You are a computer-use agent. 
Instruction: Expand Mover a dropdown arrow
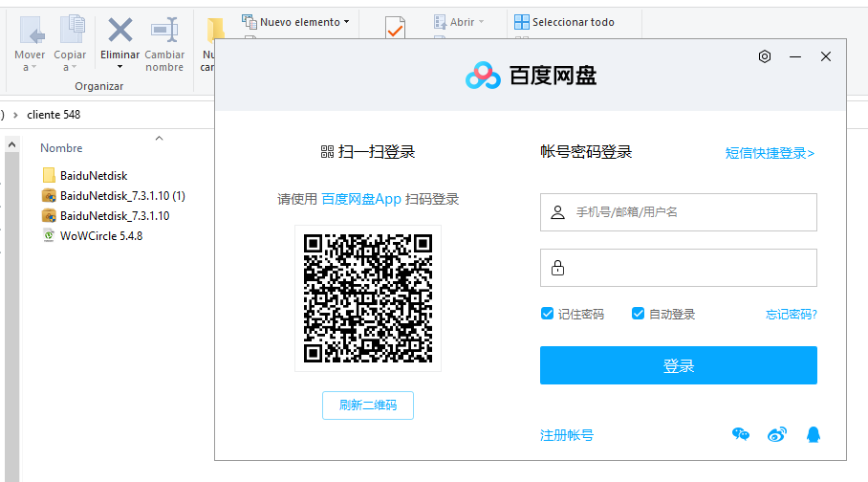click(x=33, y=68)
